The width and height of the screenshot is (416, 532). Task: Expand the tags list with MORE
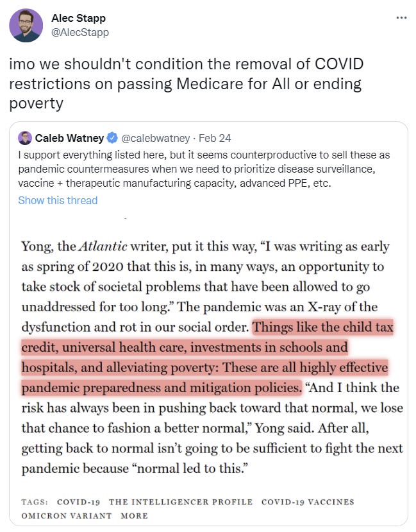(x=133, y=516)
